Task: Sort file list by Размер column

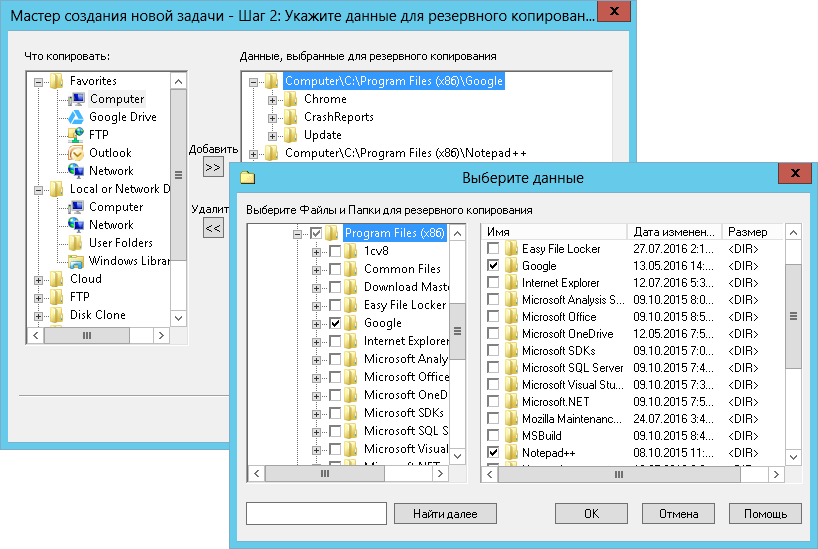Action: coord(753,232)
